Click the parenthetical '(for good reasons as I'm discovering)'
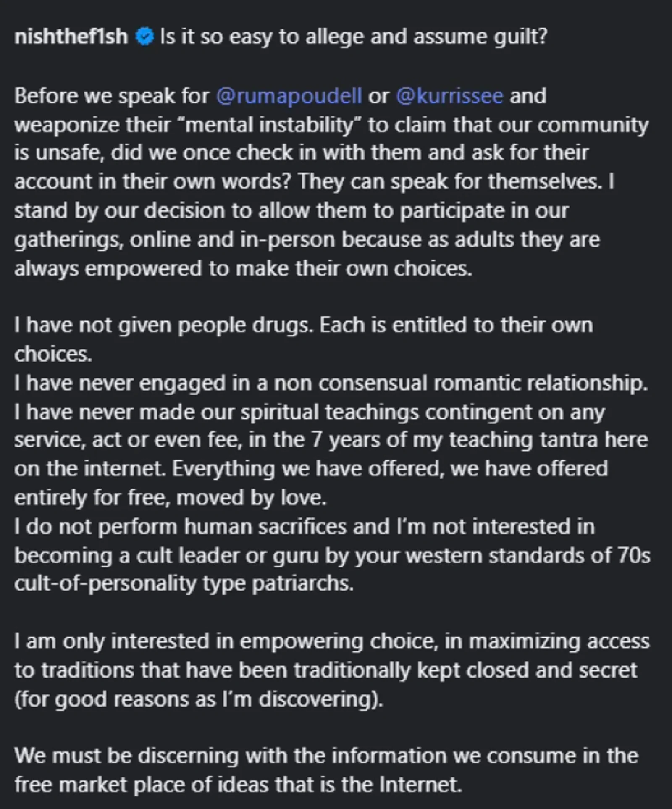672x809 pixels. [199, 699]
